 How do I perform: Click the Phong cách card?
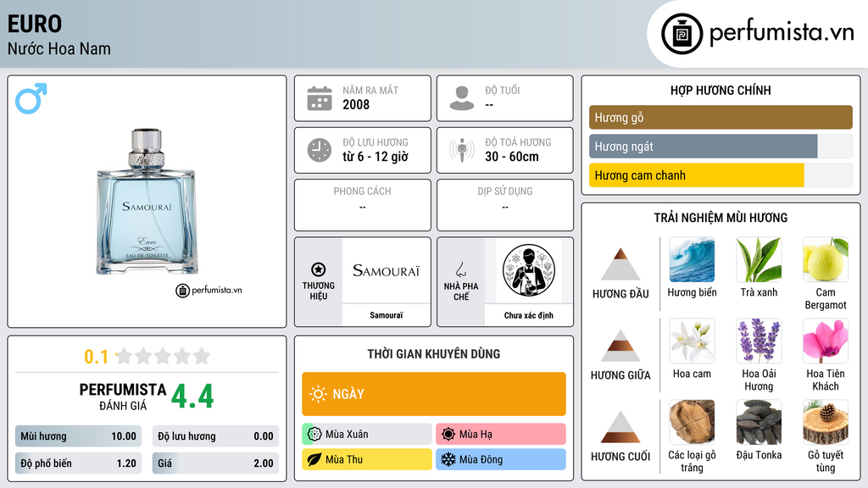363,205
